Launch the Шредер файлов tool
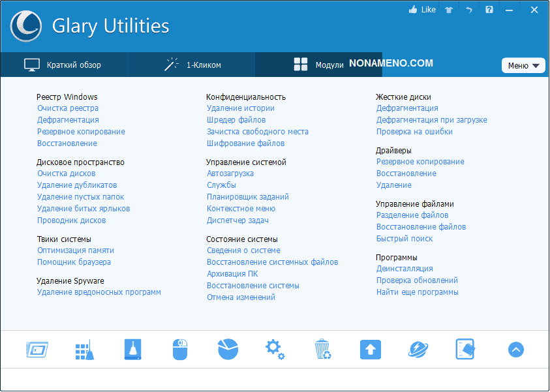 [236, 120]
